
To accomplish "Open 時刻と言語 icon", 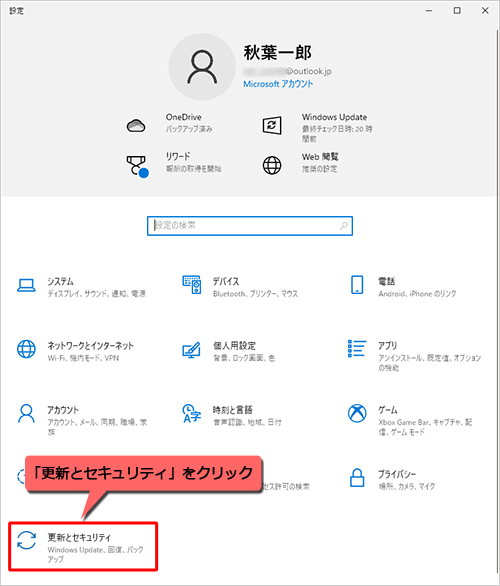I will pos(192,413).
